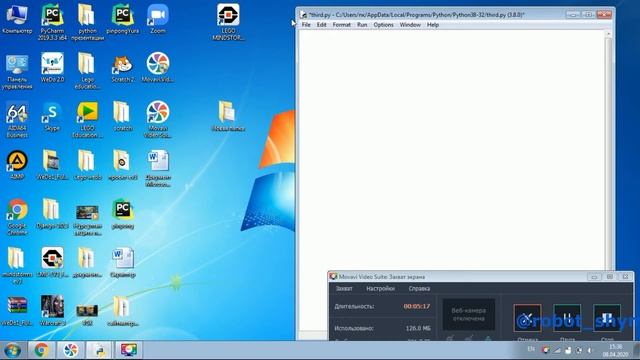Image resolution: width=640 pixels, height=360 pixels.
Task: Select the LEGO MINDSTORMS desktop shortcut
Action: pos(228,22)
